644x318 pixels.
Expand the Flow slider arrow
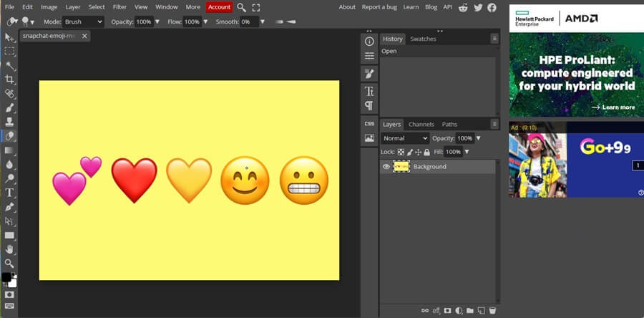(x=205, y=21)
